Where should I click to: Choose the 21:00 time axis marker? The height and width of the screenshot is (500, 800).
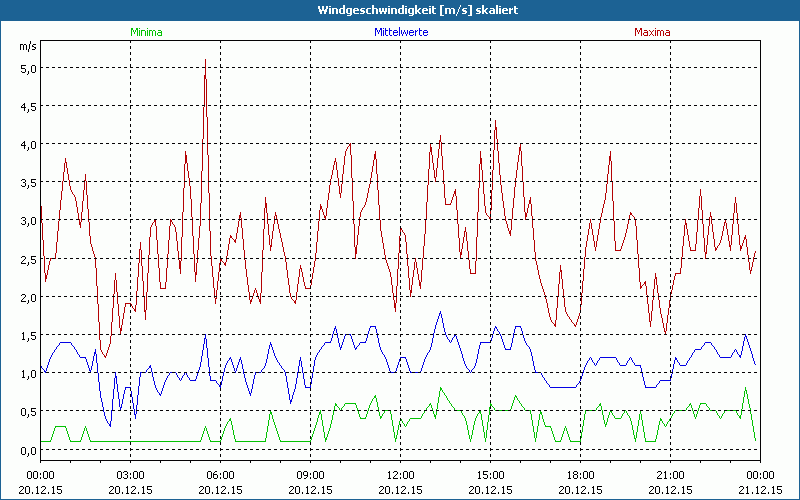[670, 475]
